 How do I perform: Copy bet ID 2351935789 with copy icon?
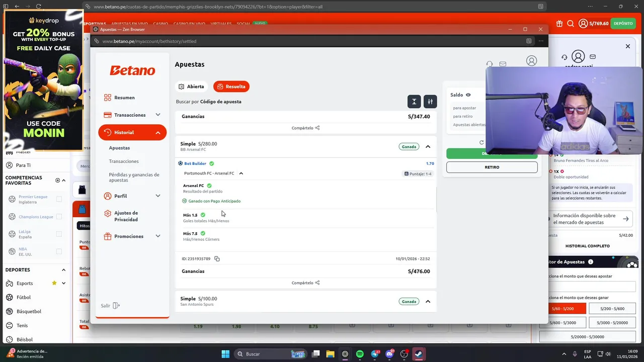pyautogui.click(x=217, y=259)
